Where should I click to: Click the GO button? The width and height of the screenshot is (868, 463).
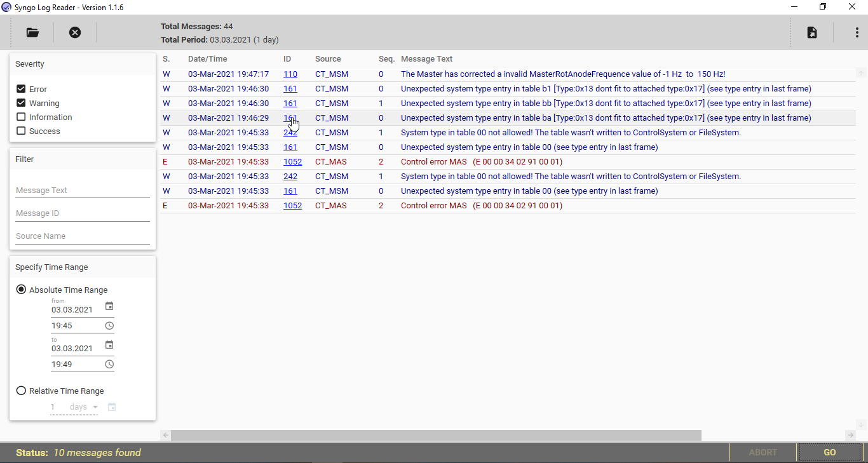click(x=829, y=452)
